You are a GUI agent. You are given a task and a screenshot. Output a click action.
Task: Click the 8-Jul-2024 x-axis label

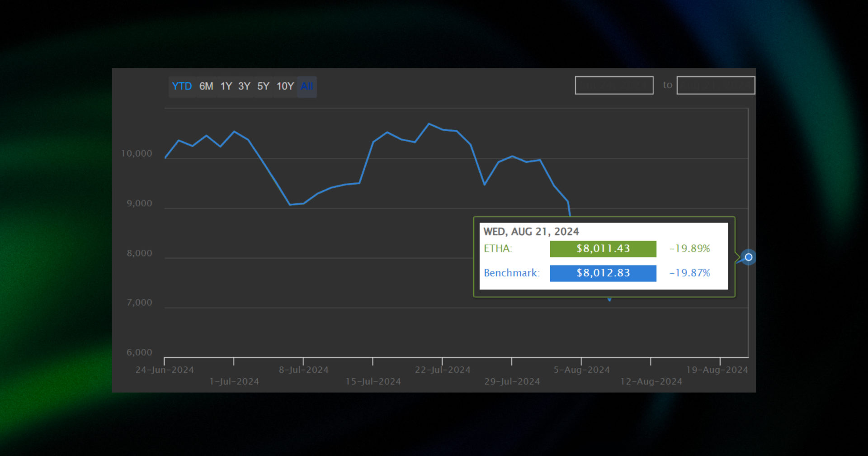tap(303, 370)
